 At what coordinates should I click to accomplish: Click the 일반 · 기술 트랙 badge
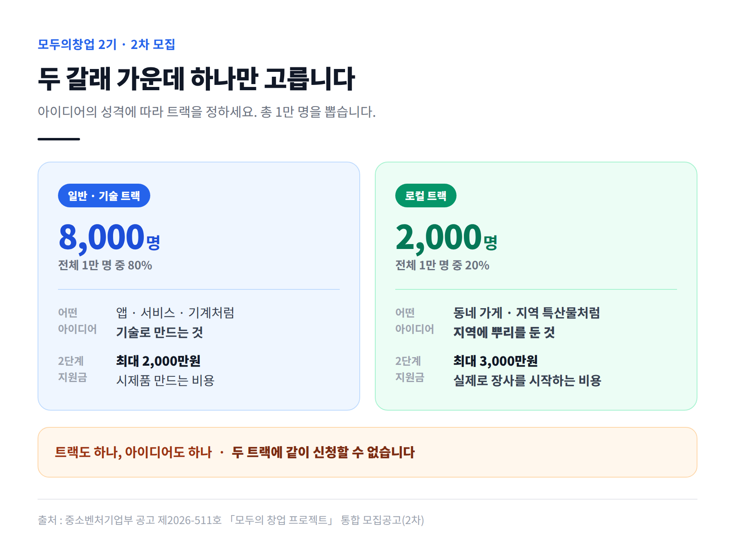104,196
